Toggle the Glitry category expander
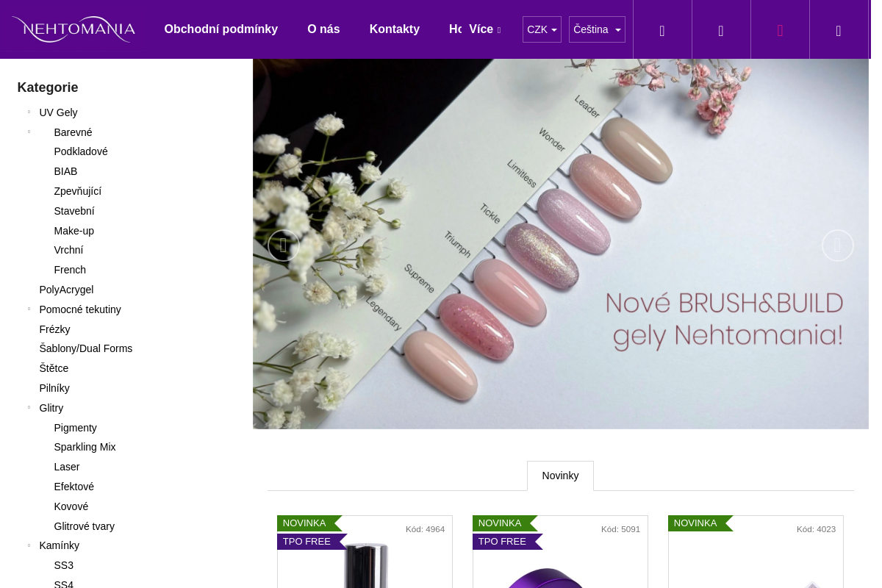 pyautogui.click(x=29, y=408)
